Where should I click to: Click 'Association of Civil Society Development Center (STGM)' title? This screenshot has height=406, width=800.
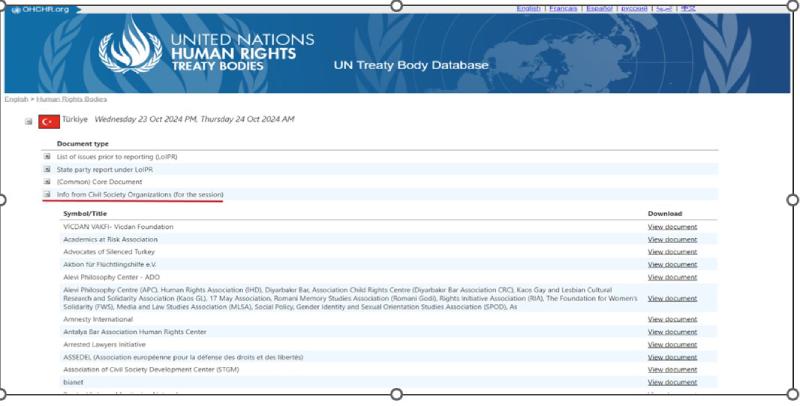click(151, 369)
